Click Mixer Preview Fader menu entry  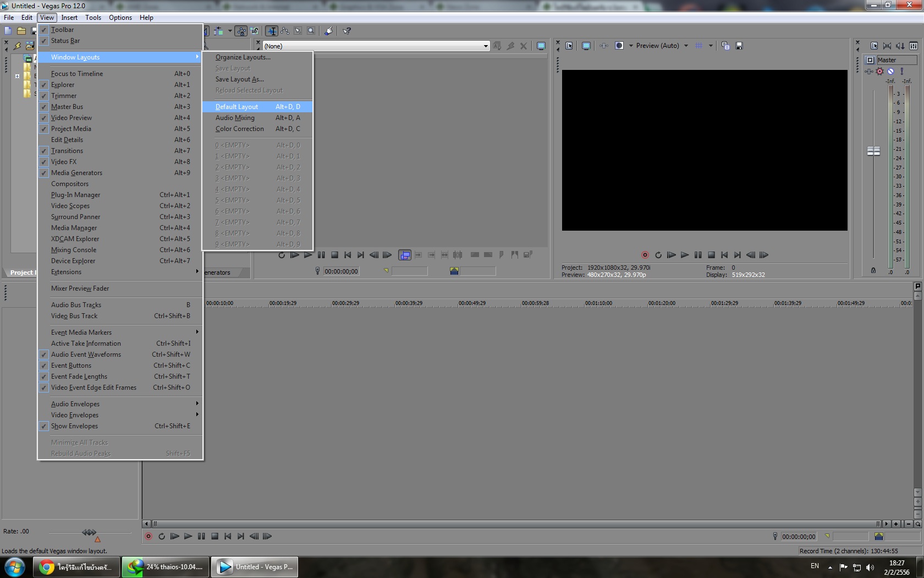click(120, 288)
